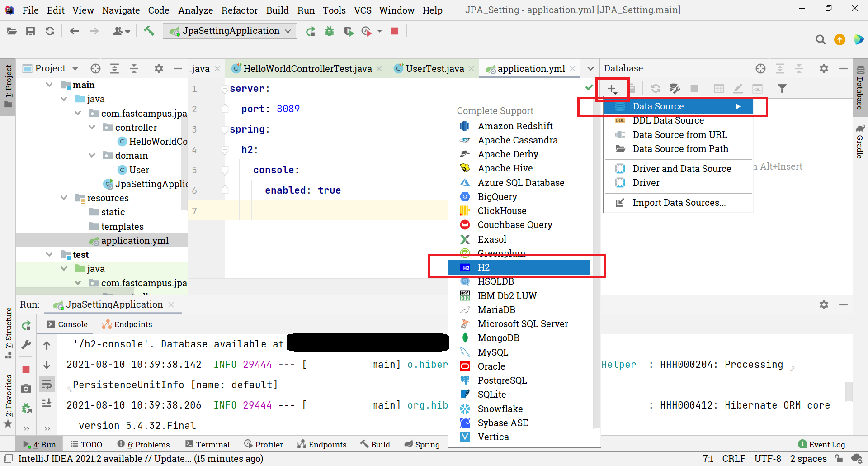Screen dimensions: 868x466
Task: Click Scroll to end icon in console
Action: point(47,403)
